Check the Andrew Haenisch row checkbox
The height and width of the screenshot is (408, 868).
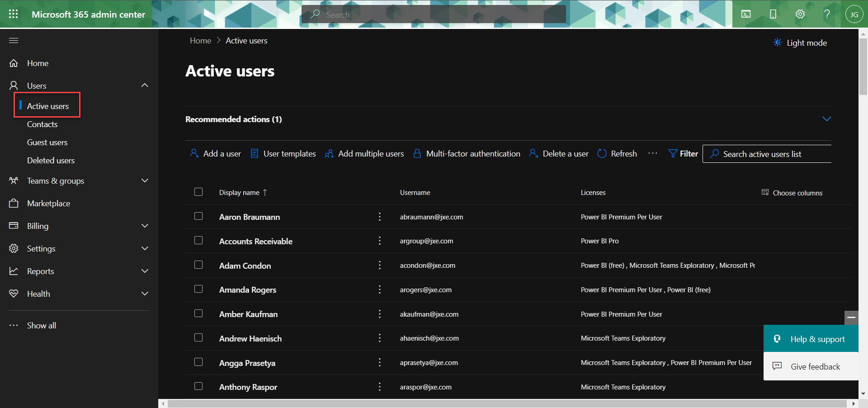198,337
